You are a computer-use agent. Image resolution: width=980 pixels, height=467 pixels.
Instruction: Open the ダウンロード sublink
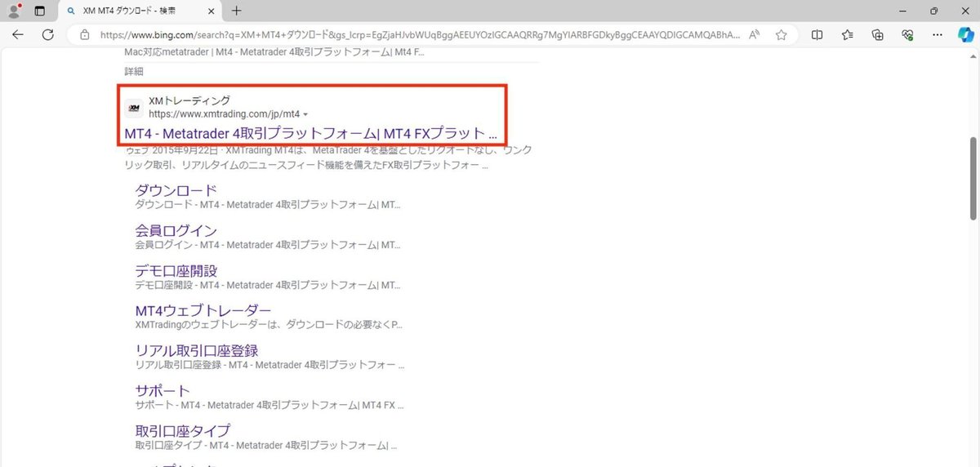(x=176, y=190)
